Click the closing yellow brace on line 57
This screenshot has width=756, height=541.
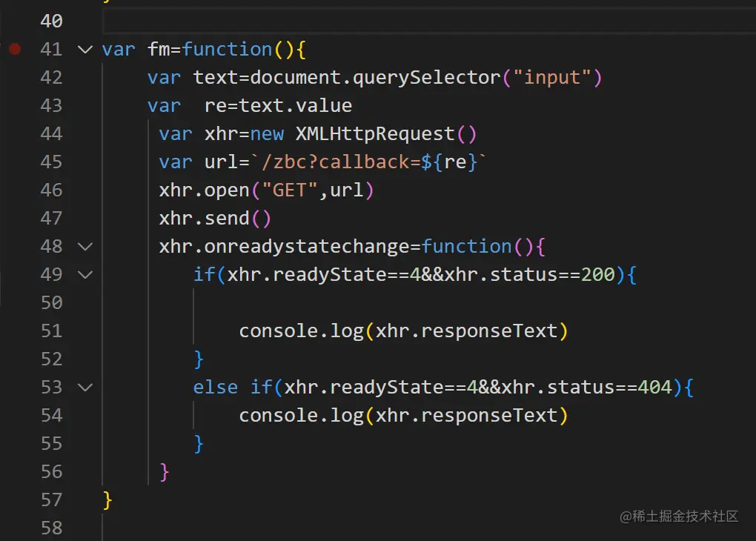pos(107,500)
